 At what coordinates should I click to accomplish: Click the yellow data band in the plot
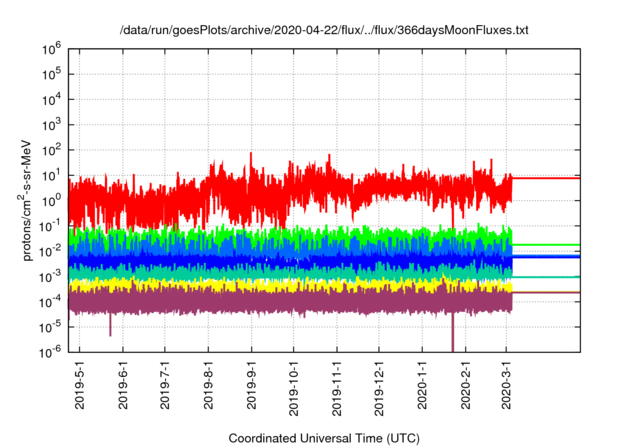(300, 285)
